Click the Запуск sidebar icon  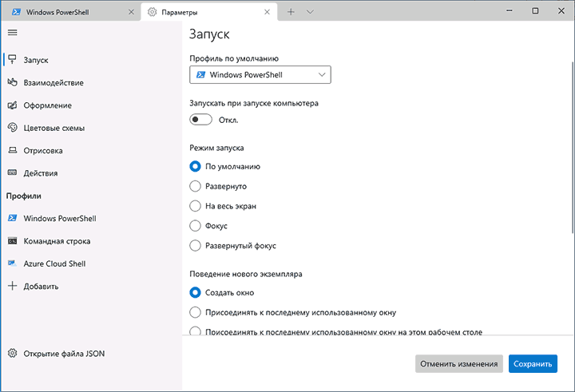[13, 59]
